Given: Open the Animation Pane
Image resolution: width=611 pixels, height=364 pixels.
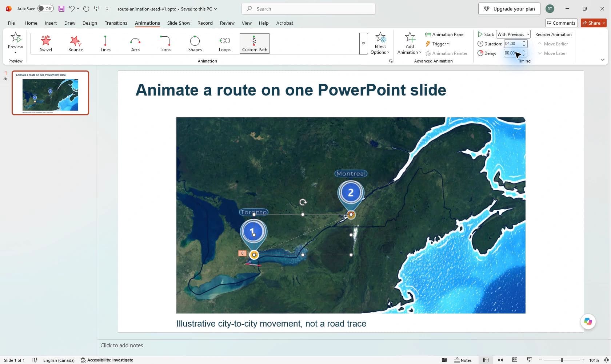Looking at the screenshot, I should [444, 35].
